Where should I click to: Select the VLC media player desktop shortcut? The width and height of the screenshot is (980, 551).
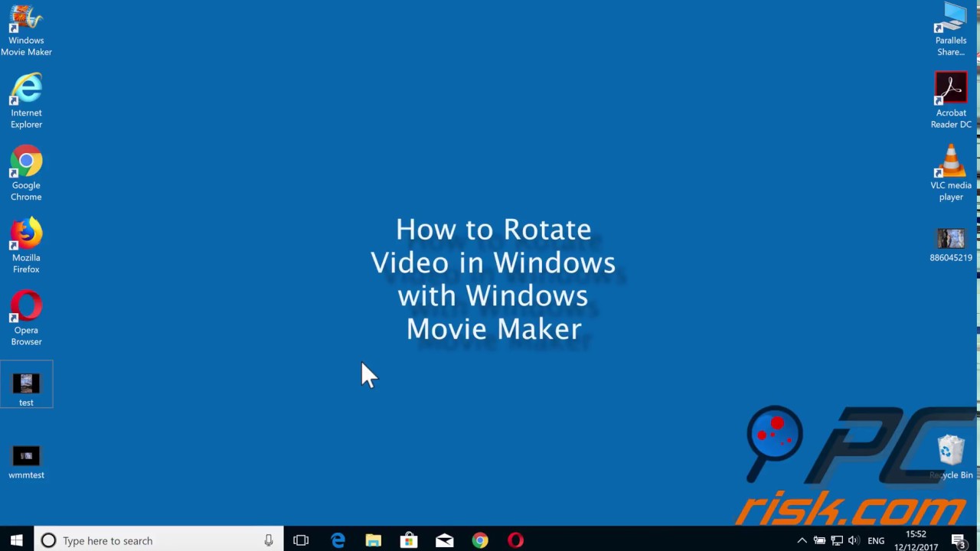pyautogui.click(x=951, y=174)
